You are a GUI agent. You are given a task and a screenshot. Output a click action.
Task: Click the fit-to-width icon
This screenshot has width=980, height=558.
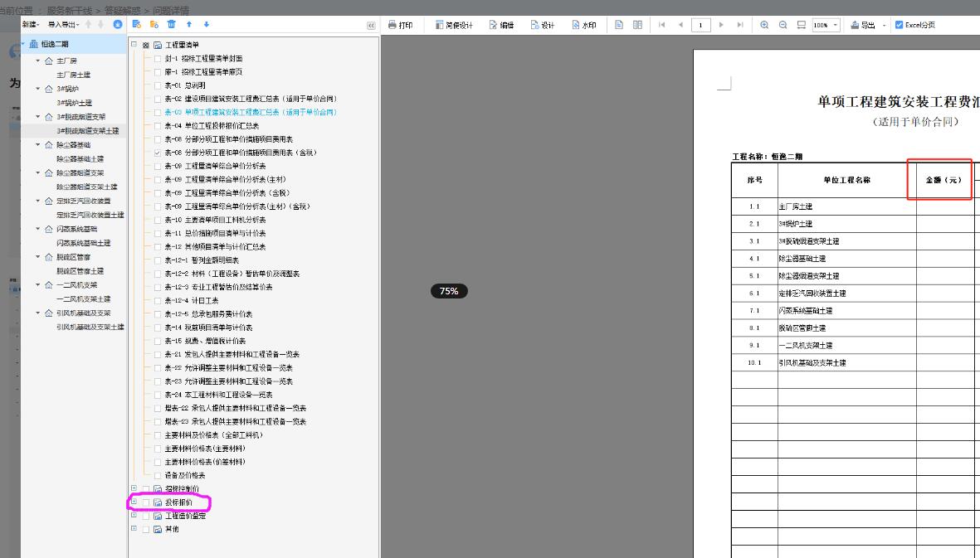802,25
